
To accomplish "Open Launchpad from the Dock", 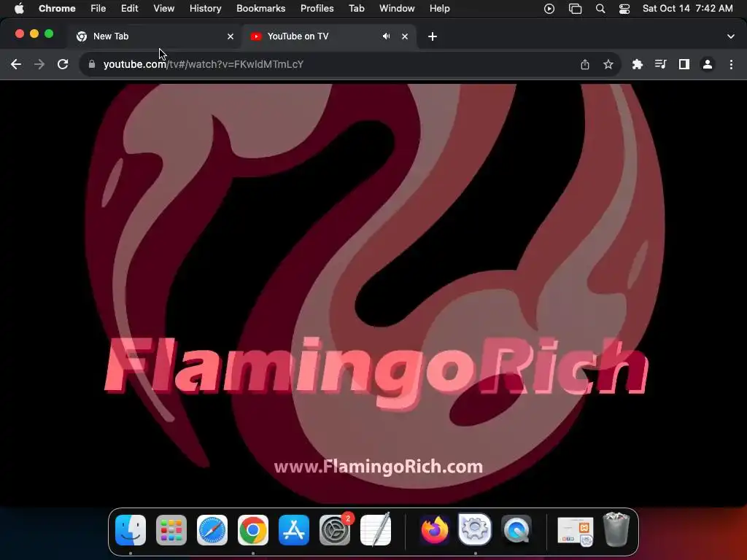I will (171, 530).
